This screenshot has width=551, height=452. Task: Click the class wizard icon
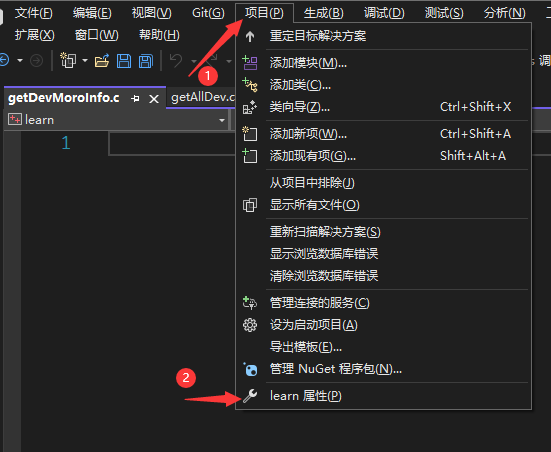[250, 107]
